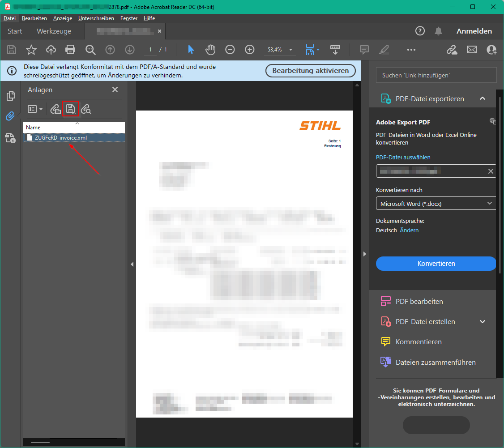Click the Suchen 'Link hinzufügen' search field
Screen dimensions: 504x448
tap(436, 75)
